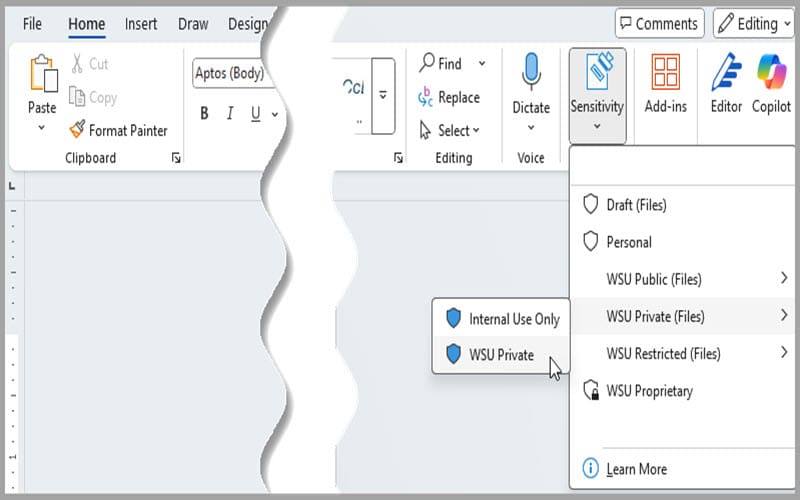Open the Copilot icon
This screenshot has height=500, width=800.
[x=771, y=72]
